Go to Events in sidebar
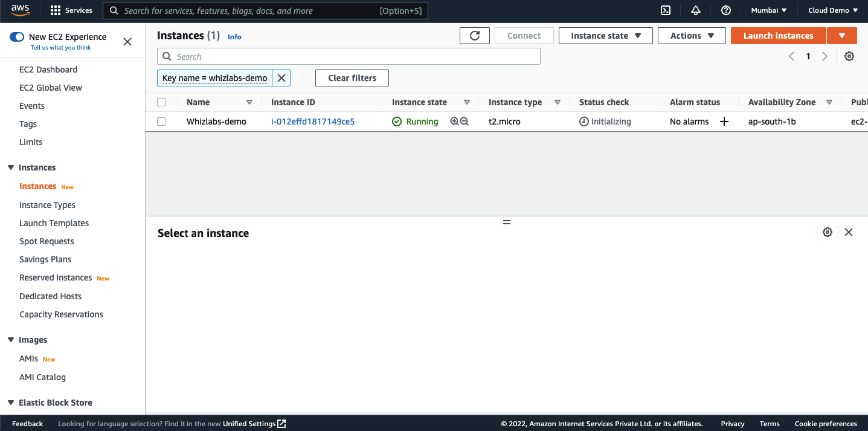 (x=32, y=106)
